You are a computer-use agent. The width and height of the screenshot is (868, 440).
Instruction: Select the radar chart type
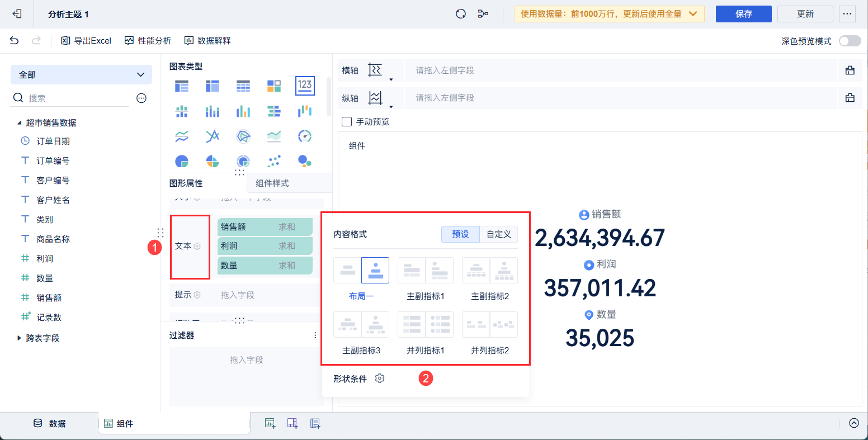(243, 136)
